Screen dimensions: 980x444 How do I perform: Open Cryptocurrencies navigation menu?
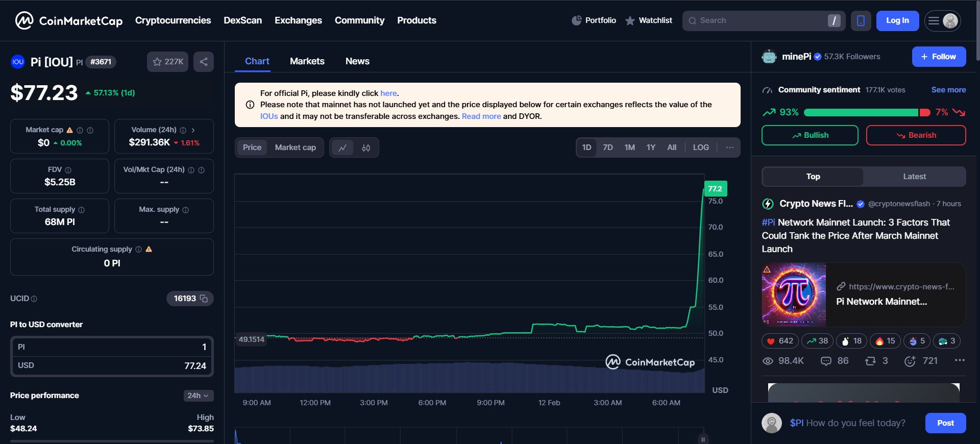tap(173, 20)
